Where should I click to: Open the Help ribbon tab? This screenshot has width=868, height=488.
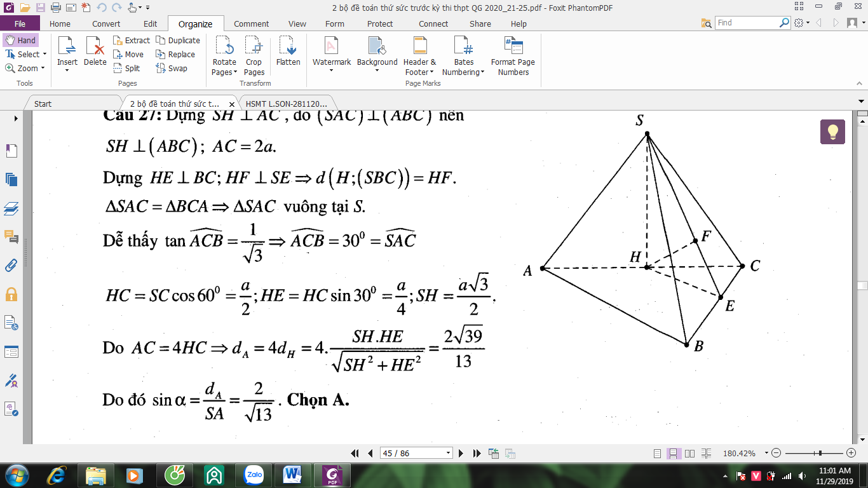[519, 24]
